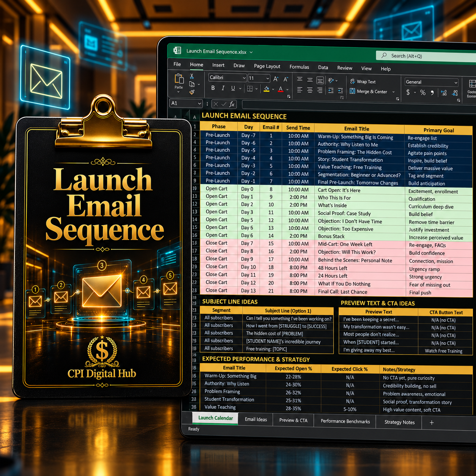The height and width of the screenshot is (476, 476).
Task: Select the 'Watch Free Training' CTA cell
Action: (x=444, y=351)
